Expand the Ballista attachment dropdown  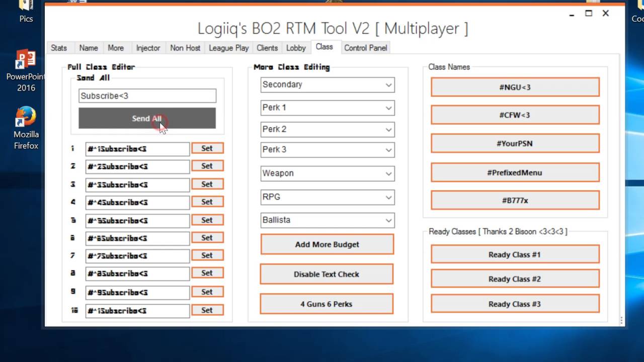pyautogui.click(x=327, y=220)
